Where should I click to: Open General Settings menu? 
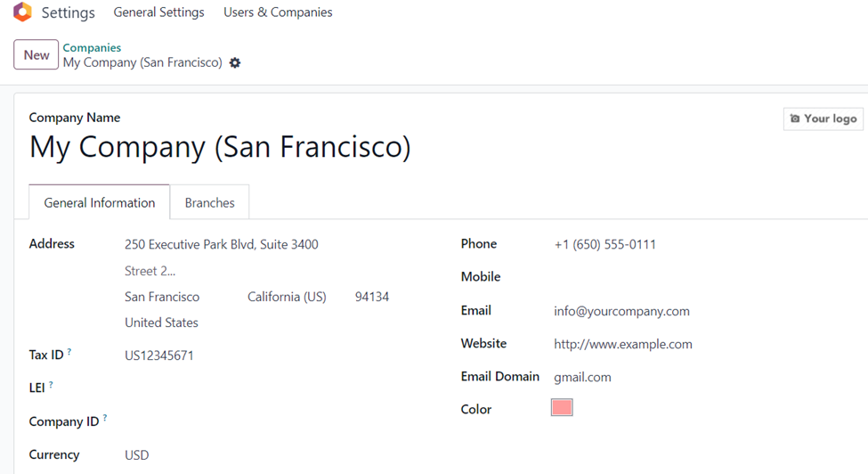coord(158,12)
